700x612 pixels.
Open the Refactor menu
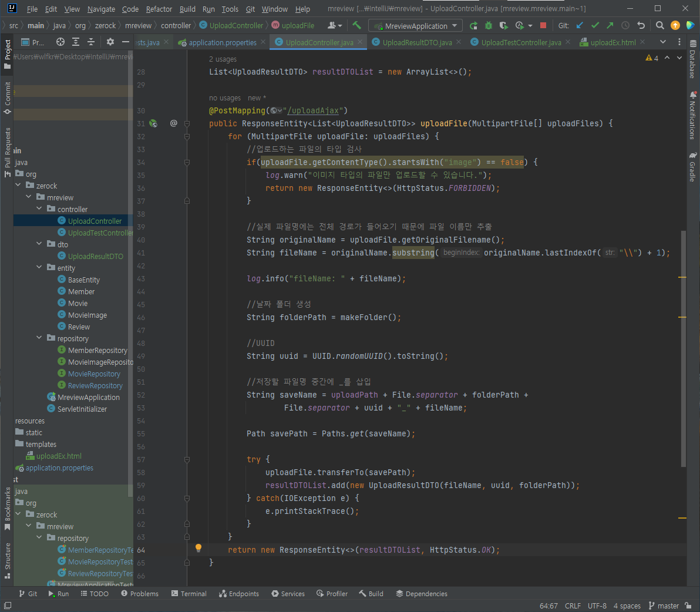pos(159,9)
